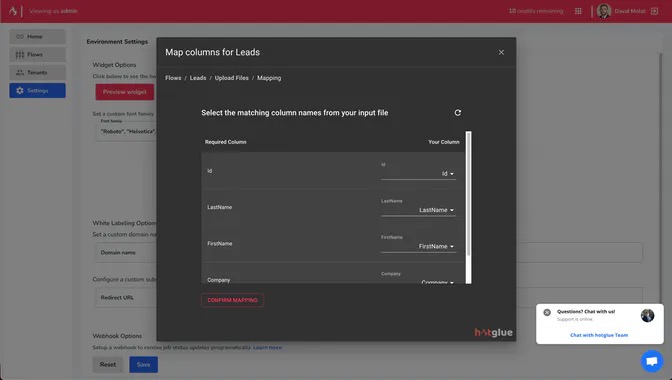The height and width of the screenshot is (380, 672).
Task: Click the hotglue flame logo in header
Action: pos(13,11)
